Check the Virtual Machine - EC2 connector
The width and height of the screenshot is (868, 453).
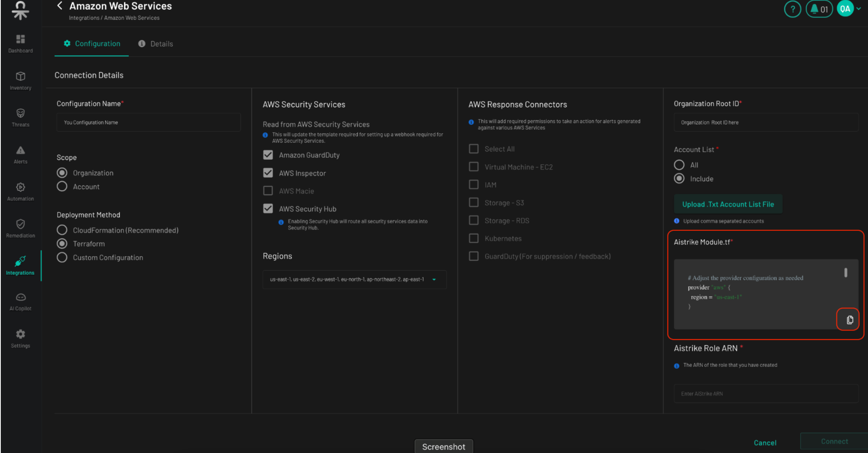point(474,167)
